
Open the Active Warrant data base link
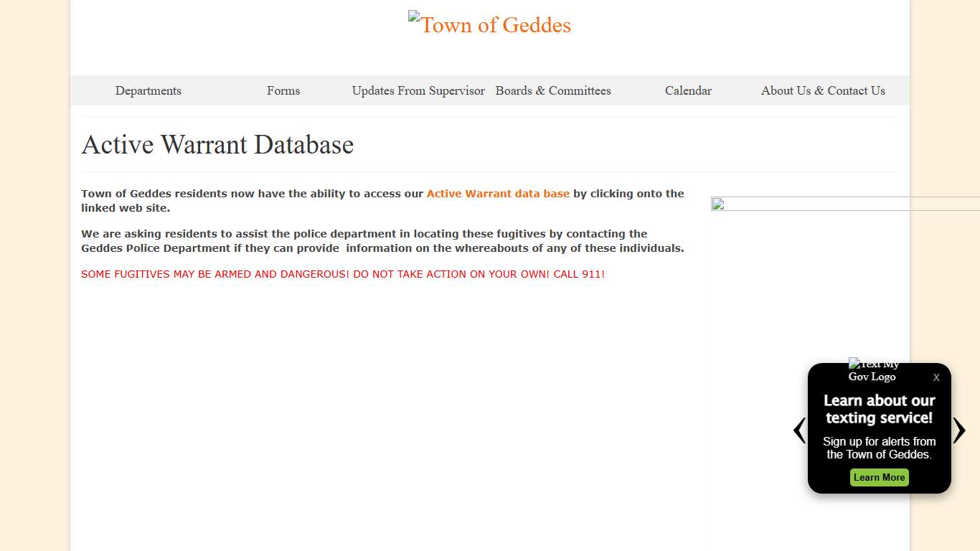click(498, 193)
